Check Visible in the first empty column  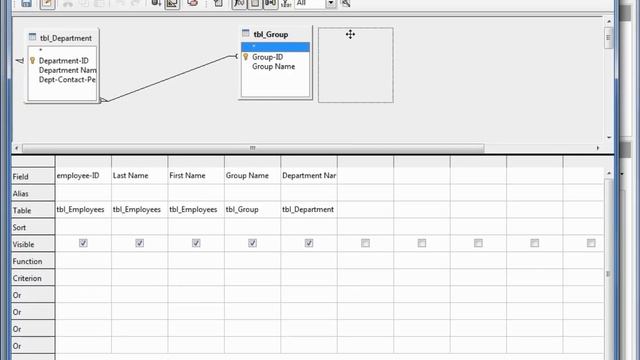(365, 243)
